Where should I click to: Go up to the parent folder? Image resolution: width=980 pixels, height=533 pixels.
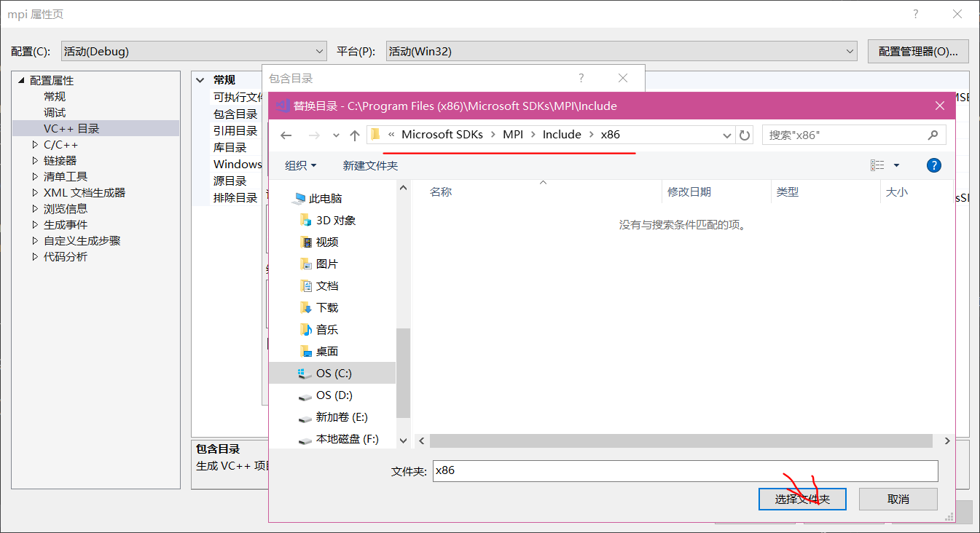coord(354,135)
